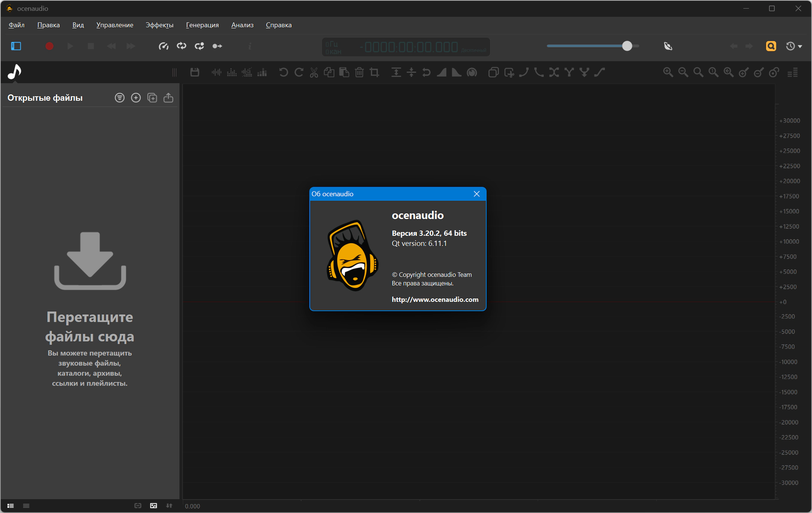
Task: Click the square Stop playback button
Action: pyautogui.click(x=91, y=46)
